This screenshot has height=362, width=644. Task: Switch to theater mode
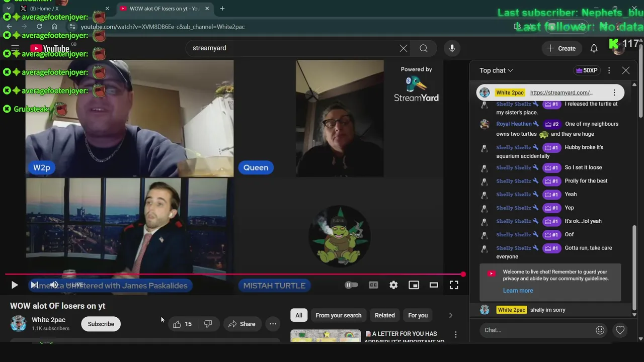coord(434,285)
